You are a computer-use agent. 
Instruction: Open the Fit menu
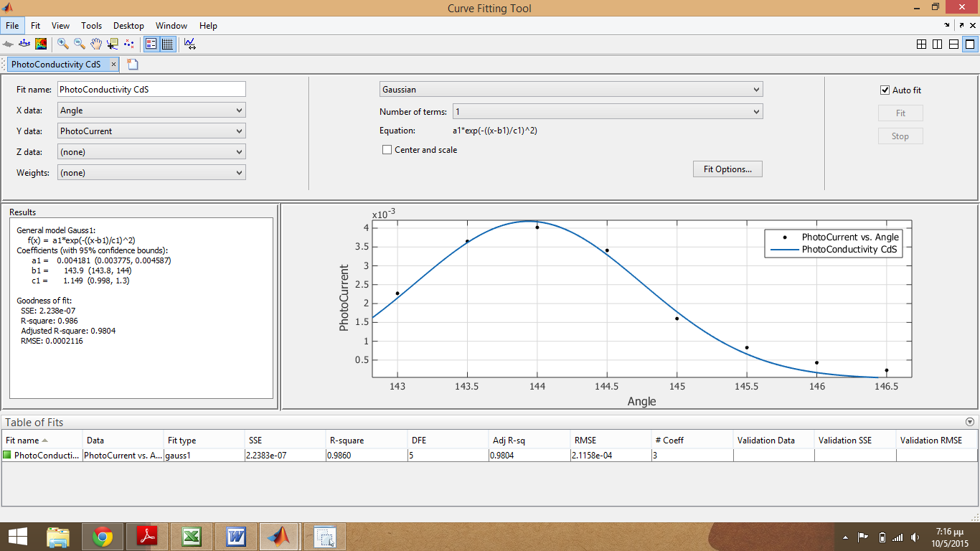click(35, 25)
